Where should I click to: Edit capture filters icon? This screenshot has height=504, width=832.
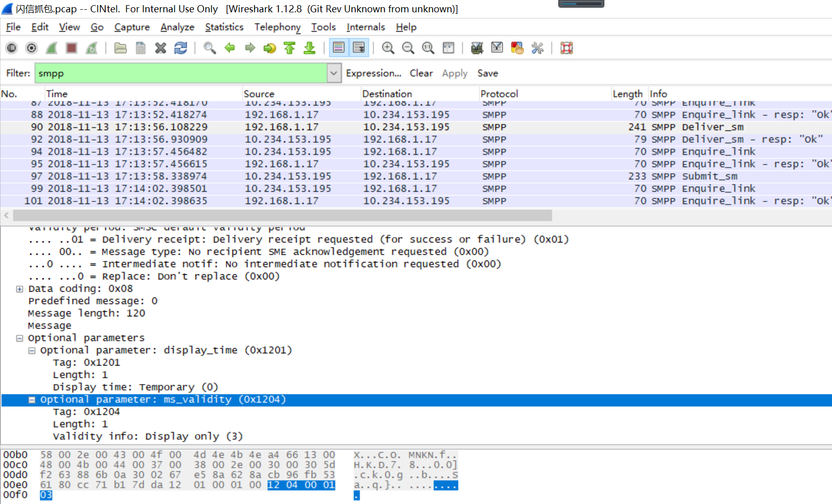pyautogui.click(x=477, y=48)
